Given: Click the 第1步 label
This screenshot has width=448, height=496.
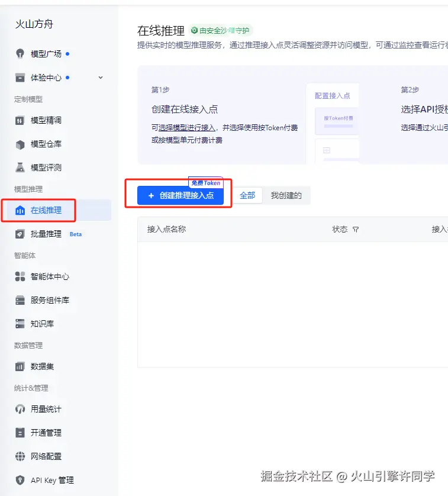Looking at the screenshot, I should 160,90.
